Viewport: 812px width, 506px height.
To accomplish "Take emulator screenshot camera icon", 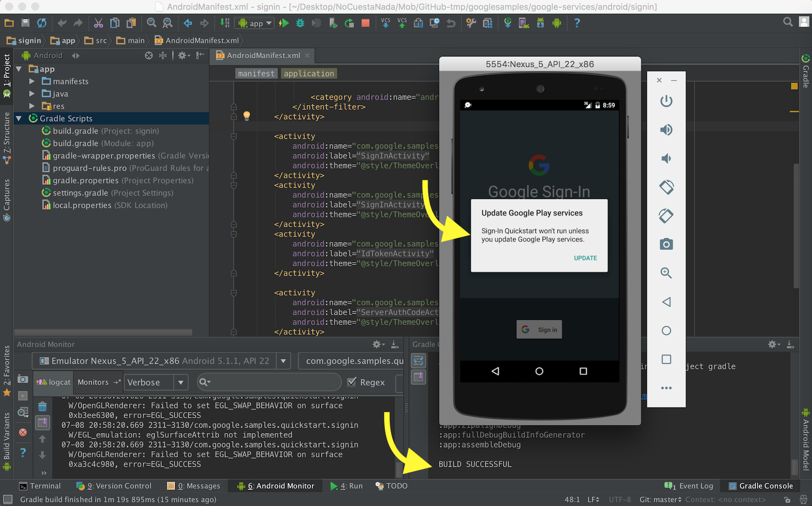I will click(x=666, y=244).
